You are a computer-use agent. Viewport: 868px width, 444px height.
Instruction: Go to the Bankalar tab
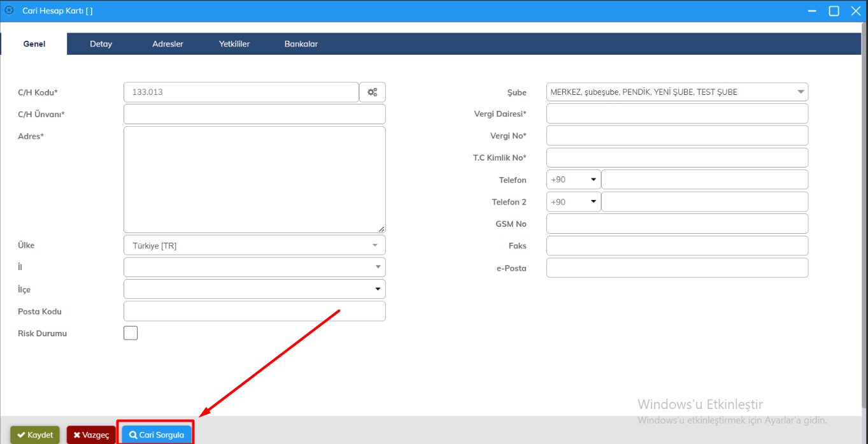301,44
